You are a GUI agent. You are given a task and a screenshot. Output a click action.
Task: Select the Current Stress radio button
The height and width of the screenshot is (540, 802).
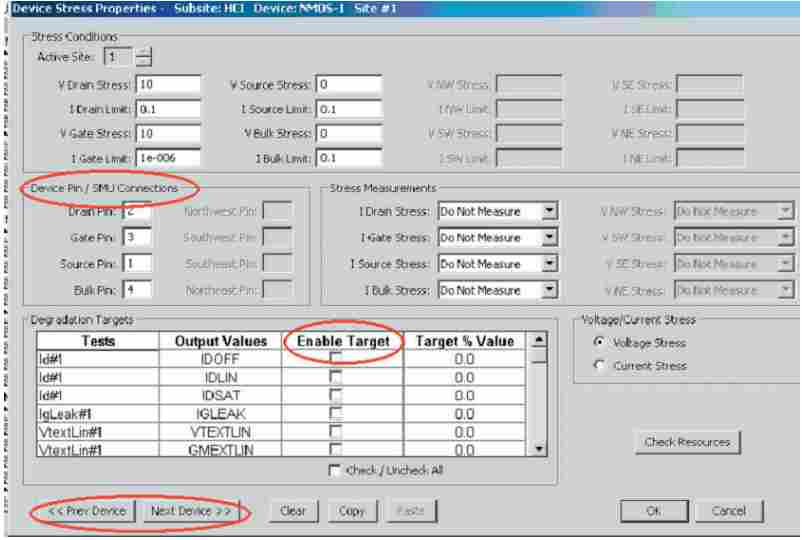[599, 366]
